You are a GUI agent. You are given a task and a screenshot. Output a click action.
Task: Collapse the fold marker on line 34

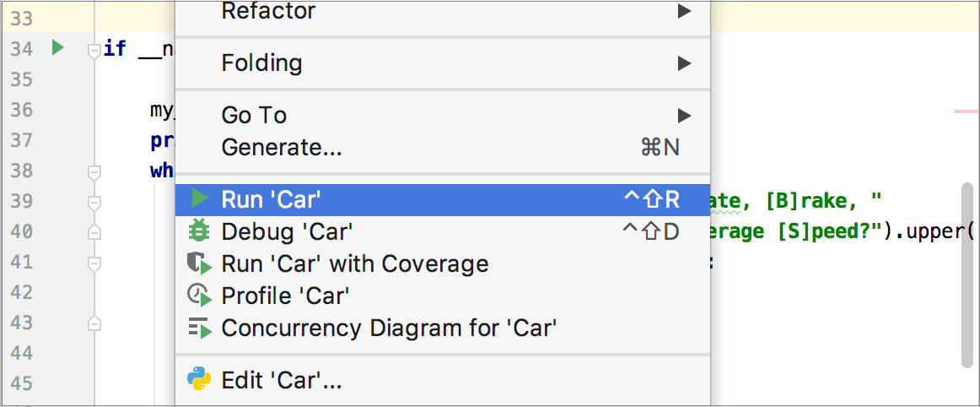[94, 51]
